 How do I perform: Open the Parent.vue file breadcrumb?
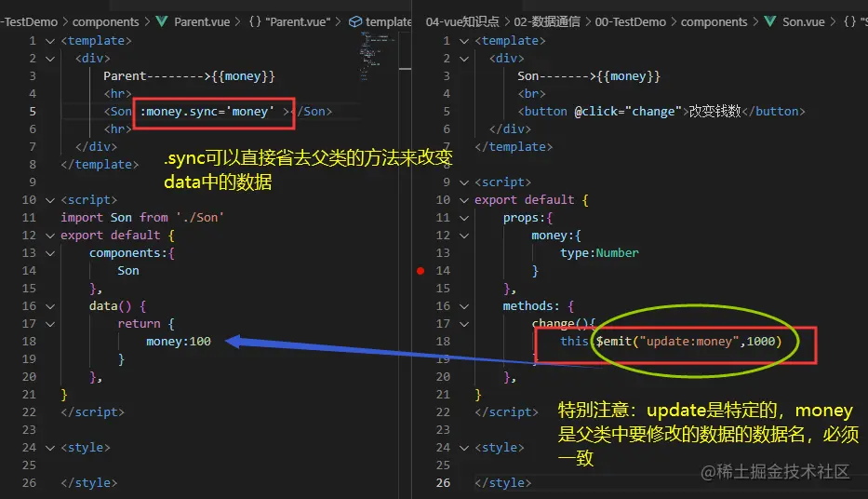coord(202,21)
